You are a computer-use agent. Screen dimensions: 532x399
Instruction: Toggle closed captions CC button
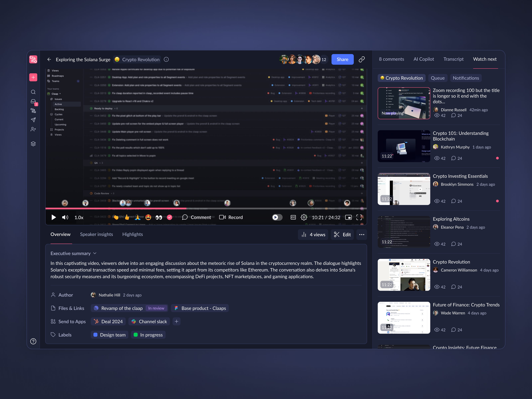293,217
